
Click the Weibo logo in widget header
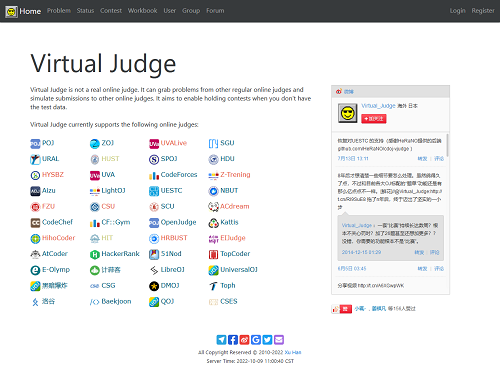coord(339,91)
